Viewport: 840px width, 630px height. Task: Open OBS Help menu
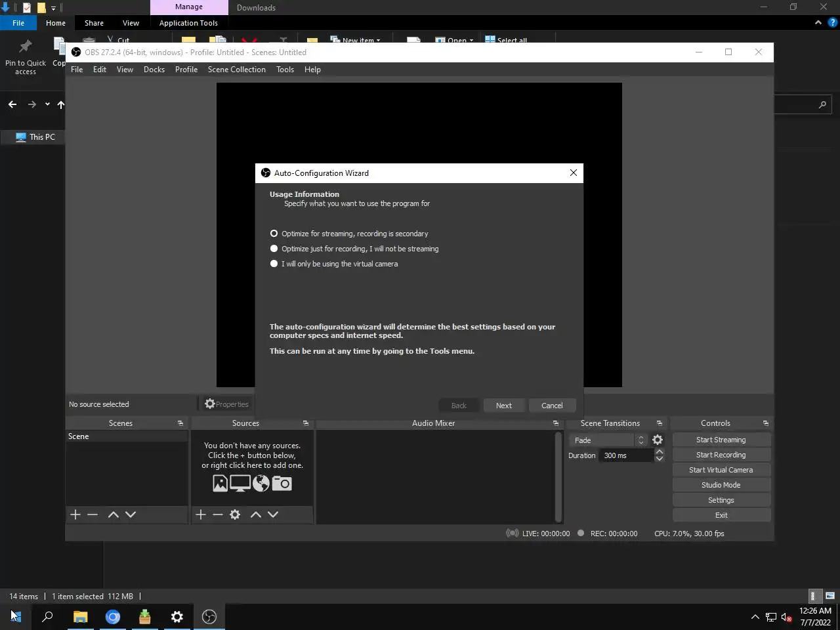tap(312, 70)
